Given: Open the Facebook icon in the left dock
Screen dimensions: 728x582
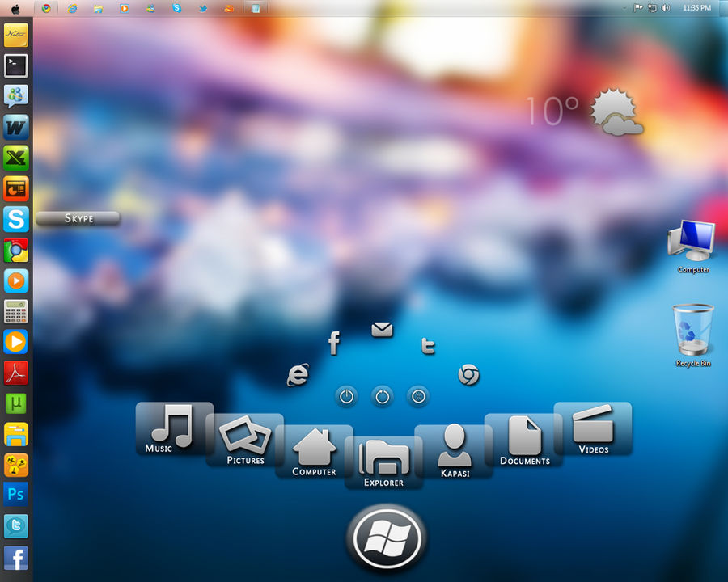Looking at the screenshot, I should click(x=16, y=558).
